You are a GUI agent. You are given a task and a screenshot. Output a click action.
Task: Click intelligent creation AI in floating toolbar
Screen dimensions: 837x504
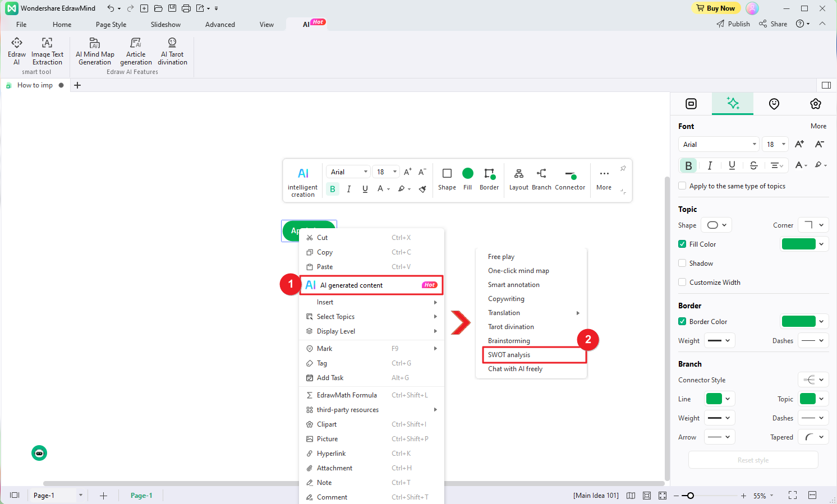coord(303,182)
